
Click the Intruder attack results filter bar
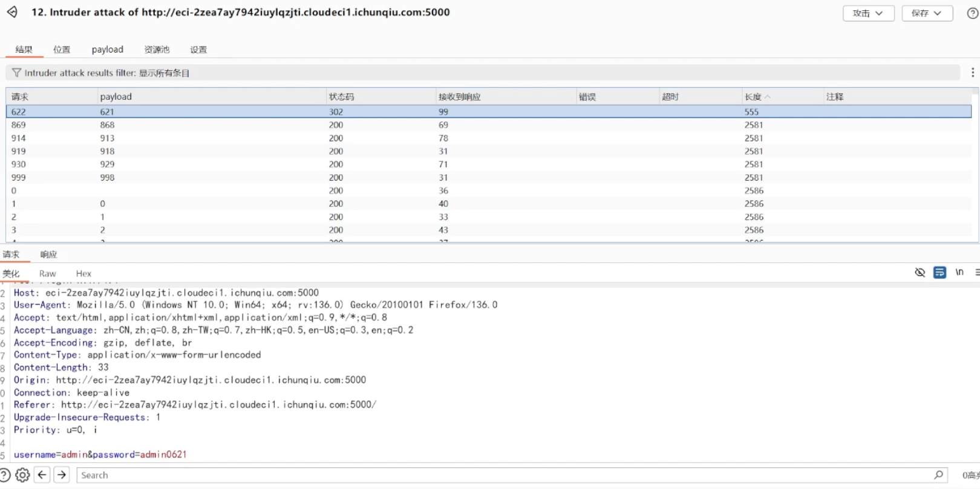tap(483, 73)
